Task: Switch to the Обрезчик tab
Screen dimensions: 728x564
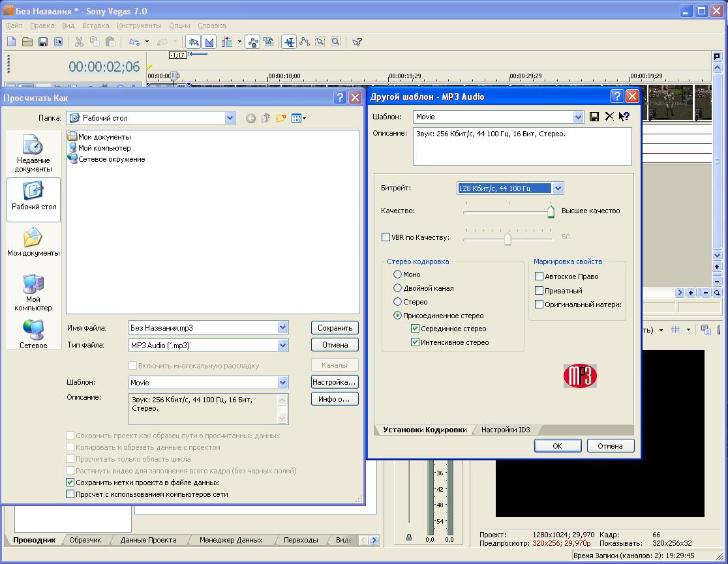Action: (85, 540)
